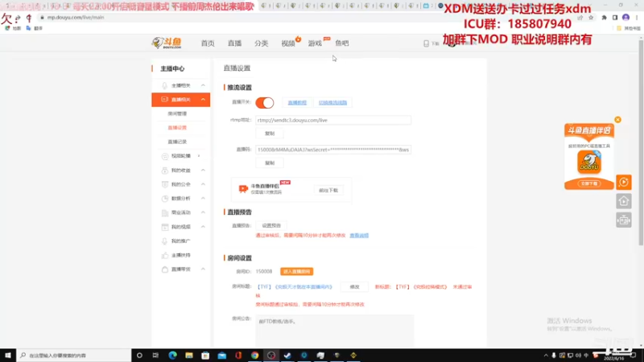Click the Steam taskbar icon
This screenshot has width=644, height=362.
click(287, 355)
